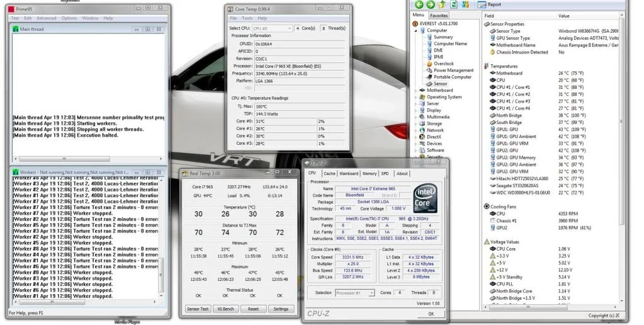
Task: Click Reset button in Real Temp
Action: (x=254, y=309)
